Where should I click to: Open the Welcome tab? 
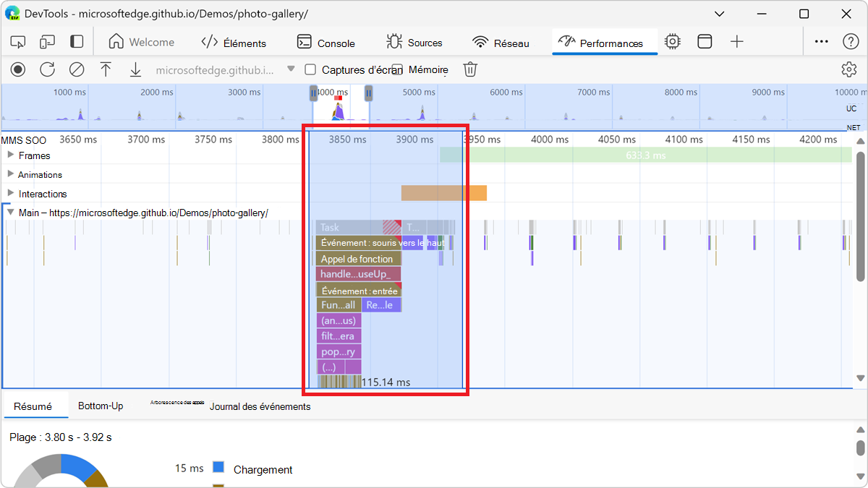click(142, 43)
